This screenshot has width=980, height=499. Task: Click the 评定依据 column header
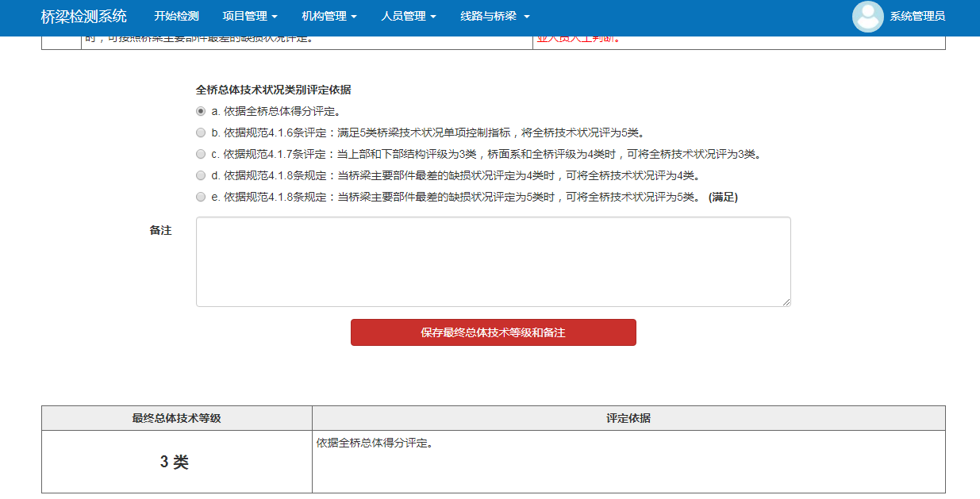628,418
